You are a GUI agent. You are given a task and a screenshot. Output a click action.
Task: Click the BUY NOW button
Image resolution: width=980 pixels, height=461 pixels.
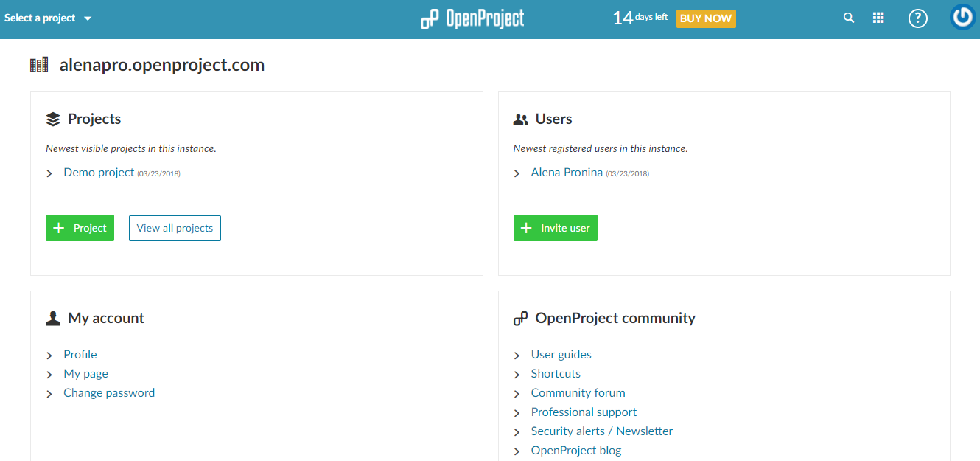click(x=705, y=18)
